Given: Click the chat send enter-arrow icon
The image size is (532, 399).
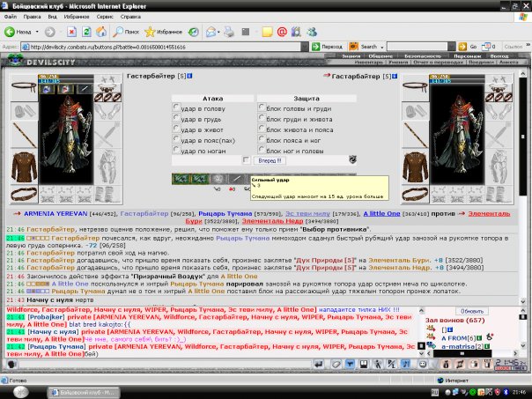Looking at the screenshot, I should (x=318, y=365).
